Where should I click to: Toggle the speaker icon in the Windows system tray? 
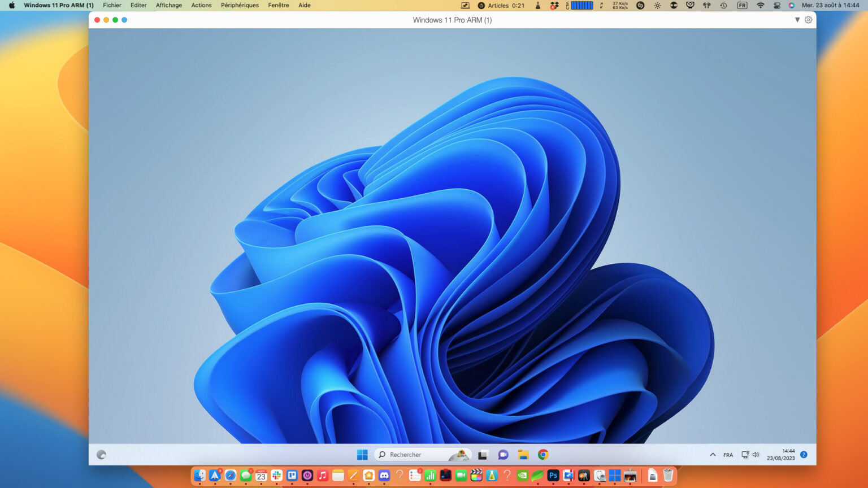coord(756,454)
